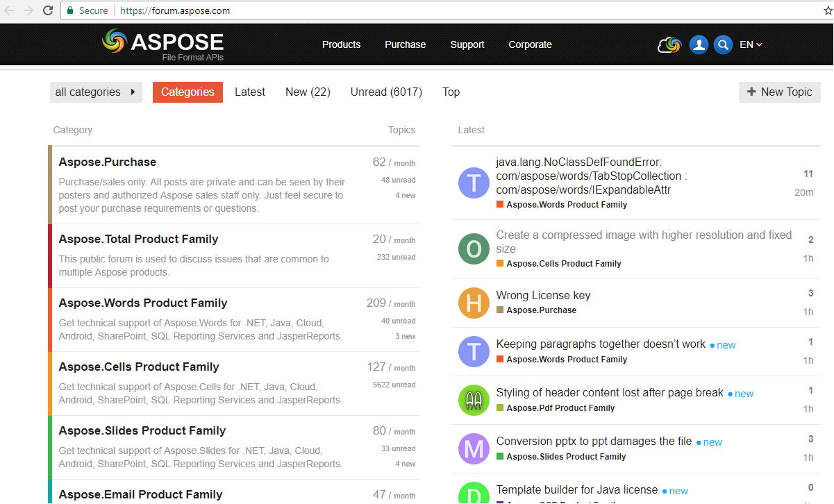The height and width of the screenshot is (504, 834).
Task: Open the Wrong License key topic
Action: (543, 295)
